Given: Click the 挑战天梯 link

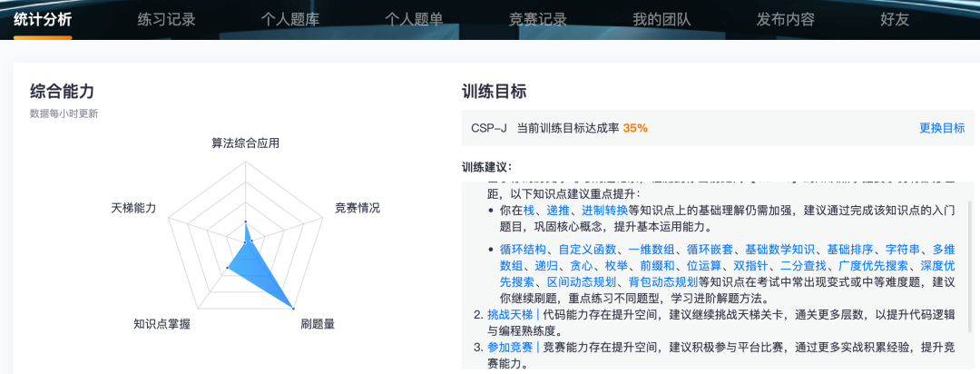Looking at the screenshot, I should click(510, 315).
